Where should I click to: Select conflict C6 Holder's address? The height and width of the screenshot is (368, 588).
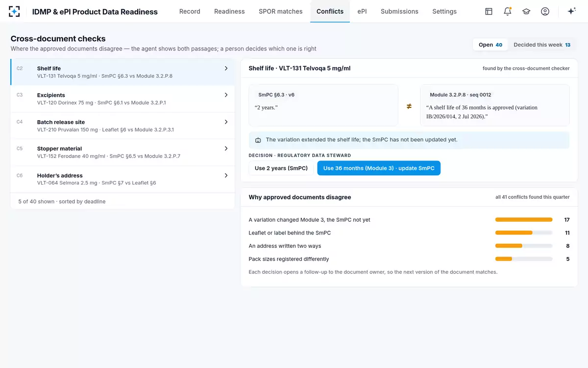pos(122,179)
